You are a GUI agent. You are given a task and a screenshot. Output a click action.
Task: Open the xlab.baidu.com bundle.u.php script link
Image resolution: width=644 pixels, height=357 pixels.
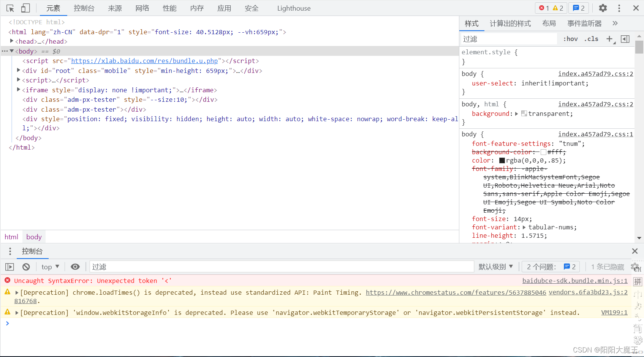point(144,61)
